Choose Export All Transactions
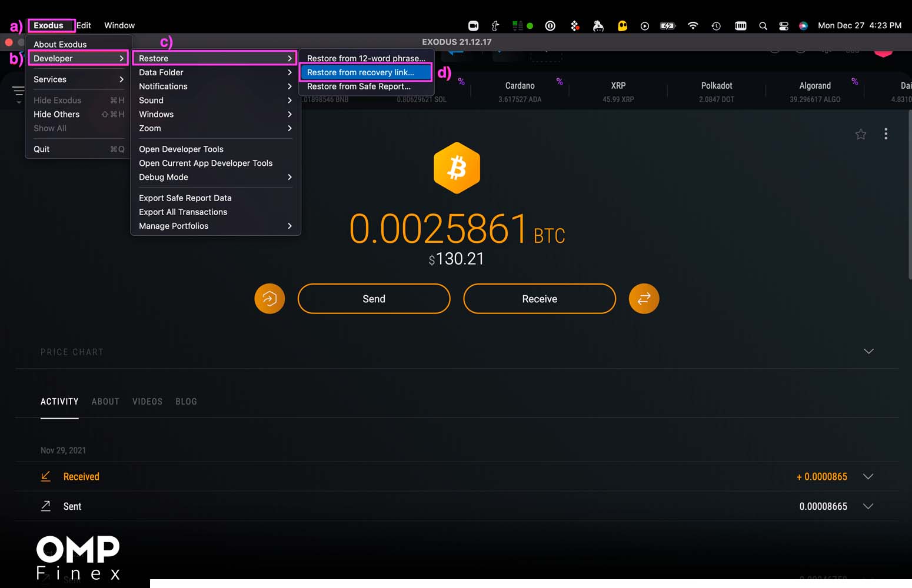 215,212
